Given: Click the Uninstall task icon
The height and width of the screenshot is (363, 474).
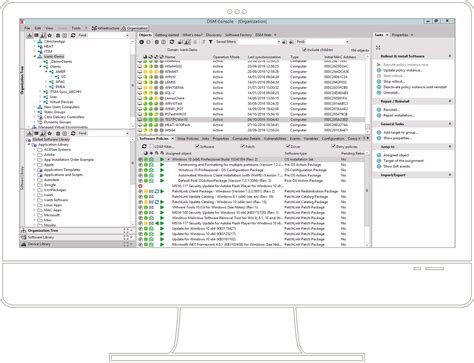Looking at the screenshot, I should click(x=379, y=93).
